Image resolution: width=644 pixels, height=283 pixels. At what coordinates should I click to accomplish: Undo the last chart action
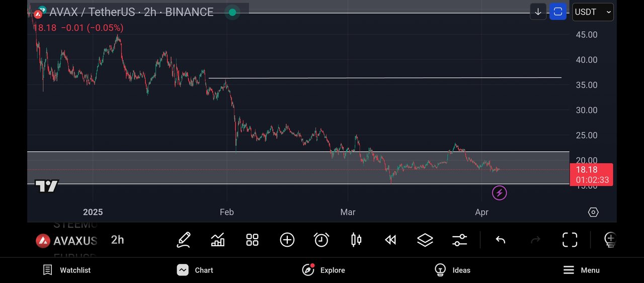click(x=500, y=240)
